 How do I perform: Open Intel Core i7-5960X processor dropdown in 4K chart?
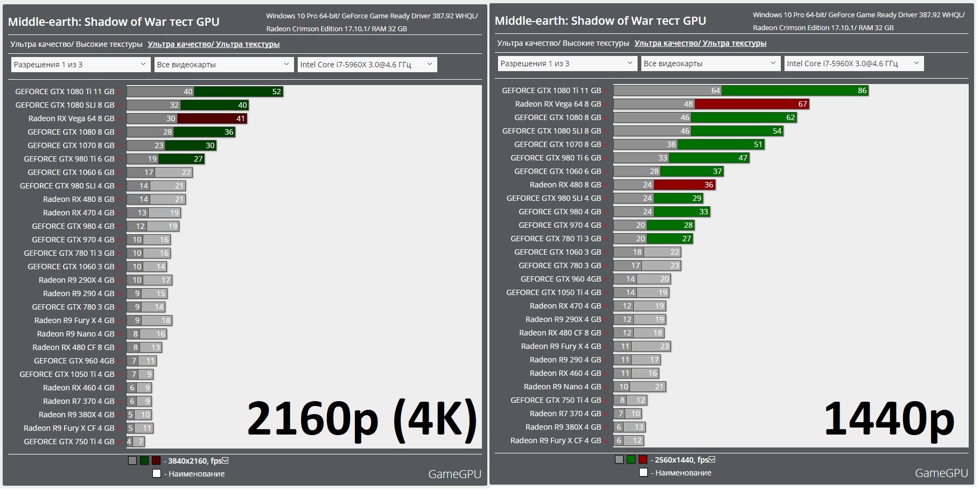367,65
